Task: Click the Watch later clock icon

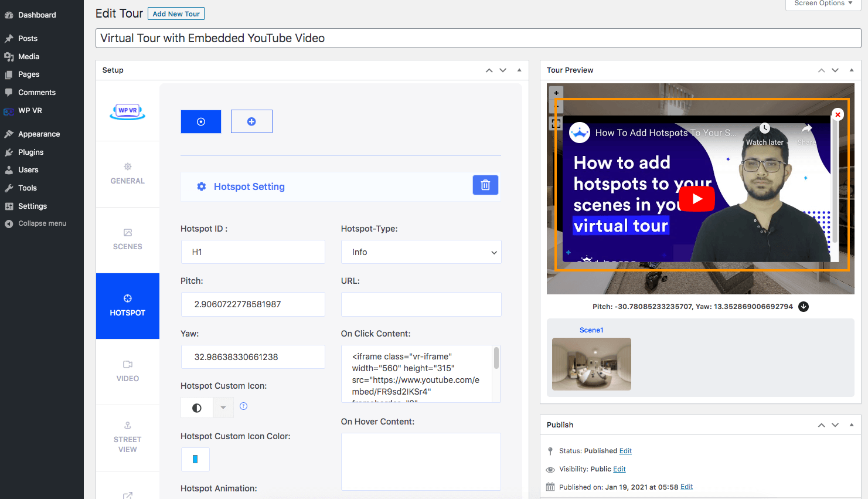Action: [x=765, y=128]
